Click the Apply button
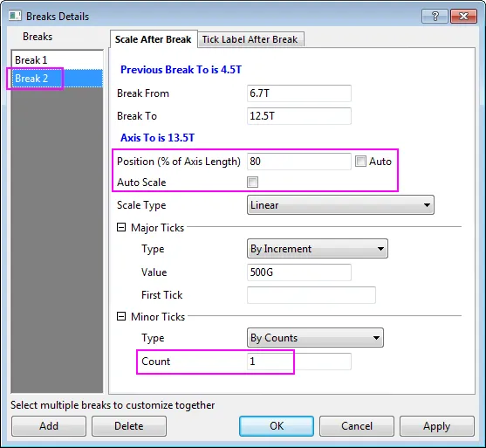 437,426
